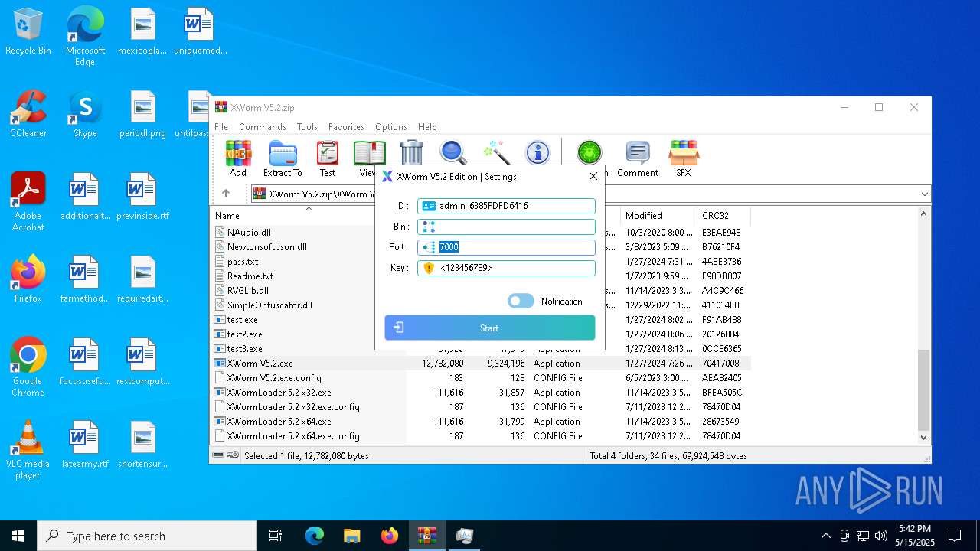Viewport: 980px width, 551px height.
Task: Toggle the Notification switch
Action: tap(521, 302)
